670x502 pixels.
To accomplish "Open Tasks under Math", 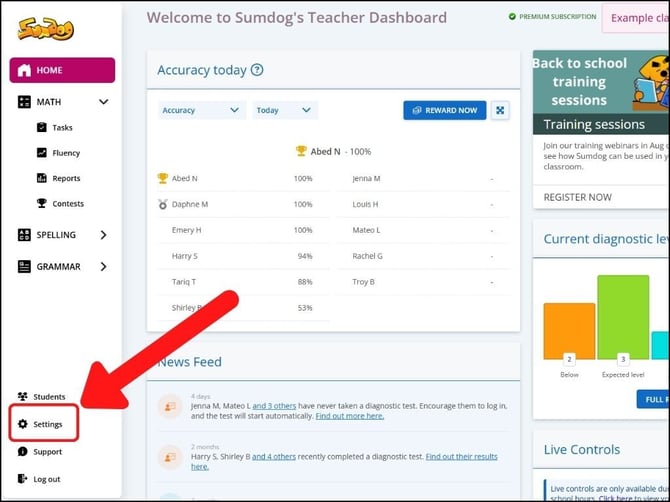I will 62,127.
